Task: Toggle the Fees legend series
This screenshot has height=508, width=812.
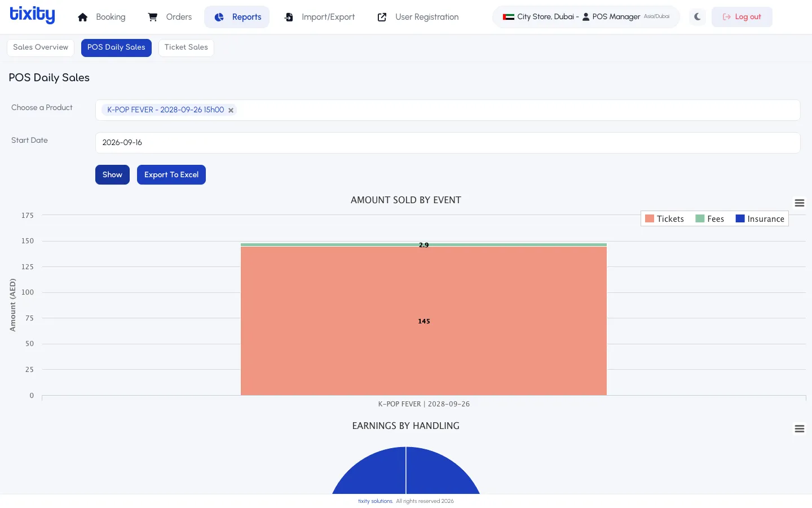Action: [x=710, y=219]
